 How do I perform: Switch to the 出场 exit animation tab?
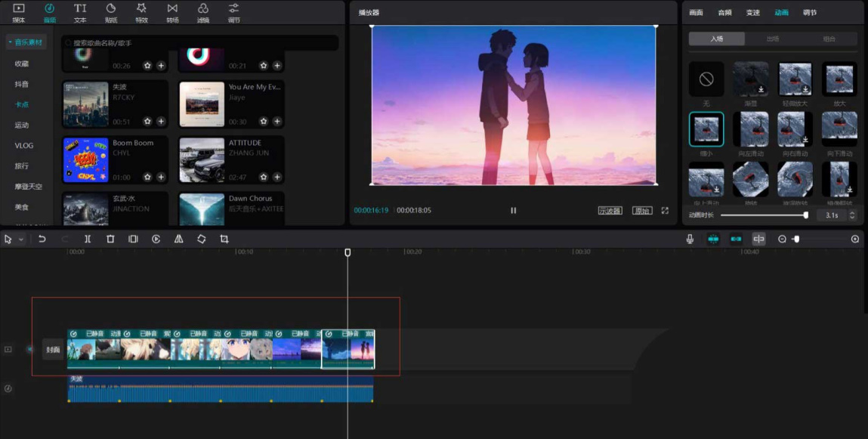(x=772, y=39)
